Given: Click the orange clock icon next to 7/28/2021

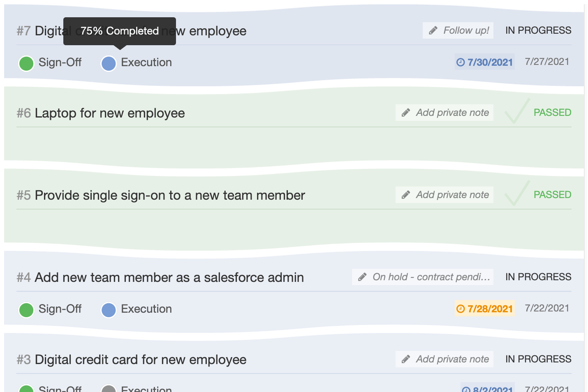Looking at the screenshot, I should click(460, 309).
